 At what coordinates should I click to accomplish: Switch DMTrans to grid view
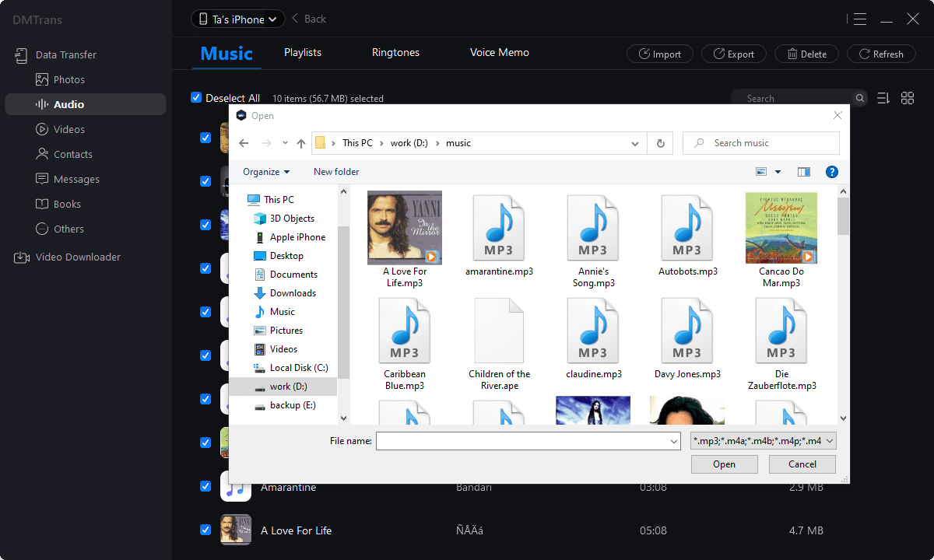(908, 98)
